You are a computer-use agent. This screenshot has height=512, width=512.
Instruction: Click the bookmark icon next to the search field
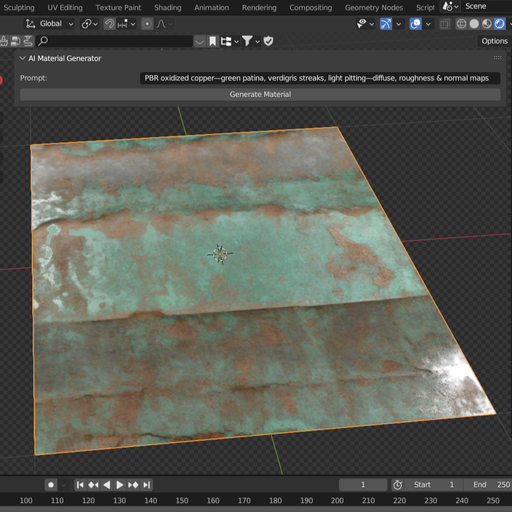tap(212, 41)
